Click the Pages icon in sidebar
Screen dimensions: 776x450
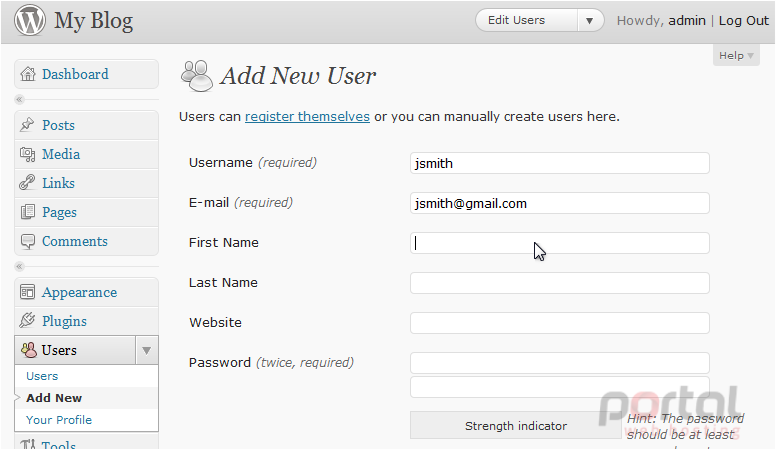(x=28, y=212)
